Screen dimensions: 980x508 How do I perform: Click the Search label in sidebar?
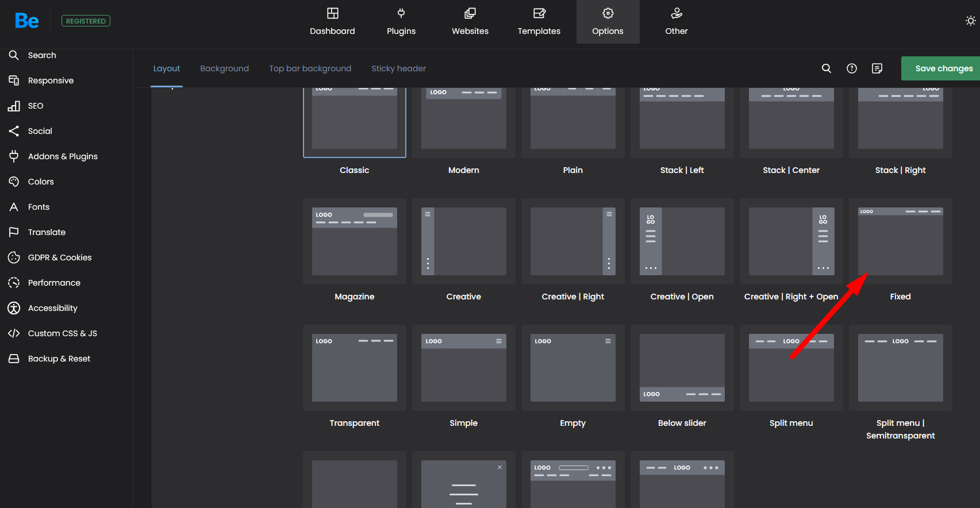42,55
